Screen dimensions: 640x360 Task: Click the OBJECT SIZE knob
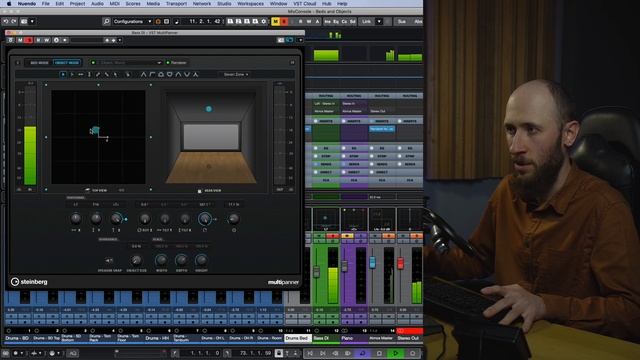pos(136,260)
